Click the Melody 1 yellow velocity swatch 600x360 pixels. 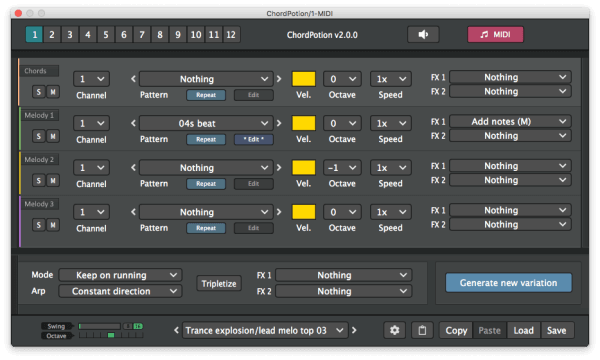(x=304, y=123)
